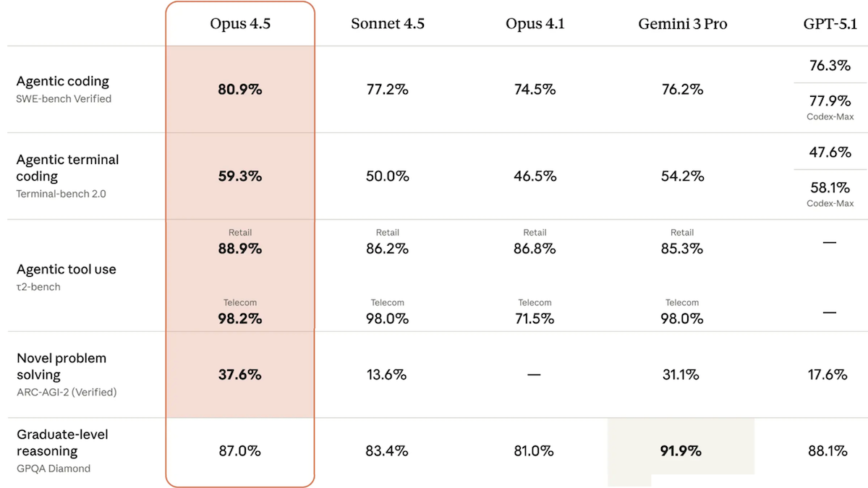Click Opus 4.1's 71.5% Telecom score

pos(535,318)
